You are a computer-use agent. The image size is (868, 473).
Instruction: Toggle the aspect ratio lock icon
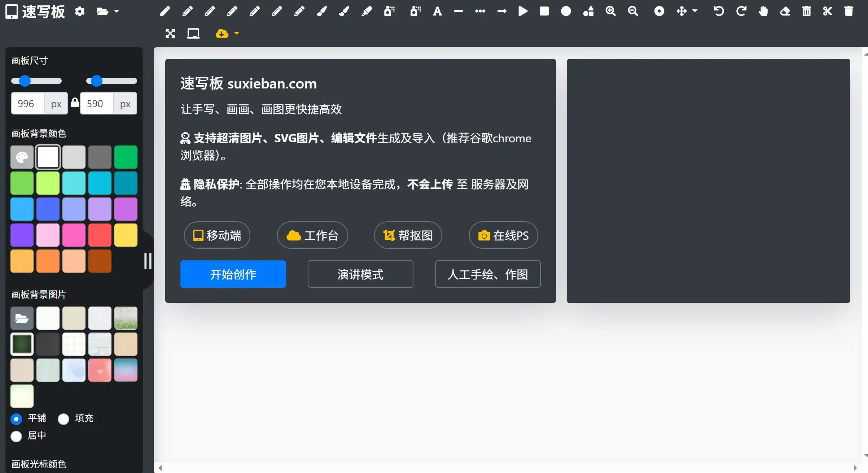click(75, 103)
